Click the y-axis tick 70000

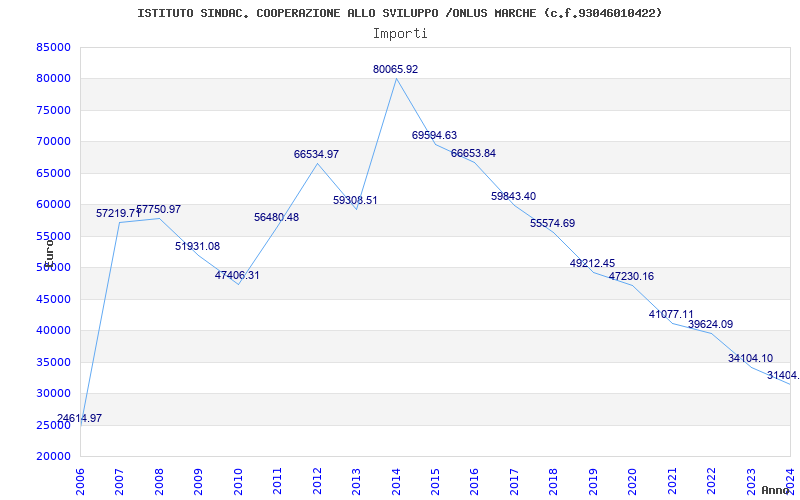click(53, 142)
